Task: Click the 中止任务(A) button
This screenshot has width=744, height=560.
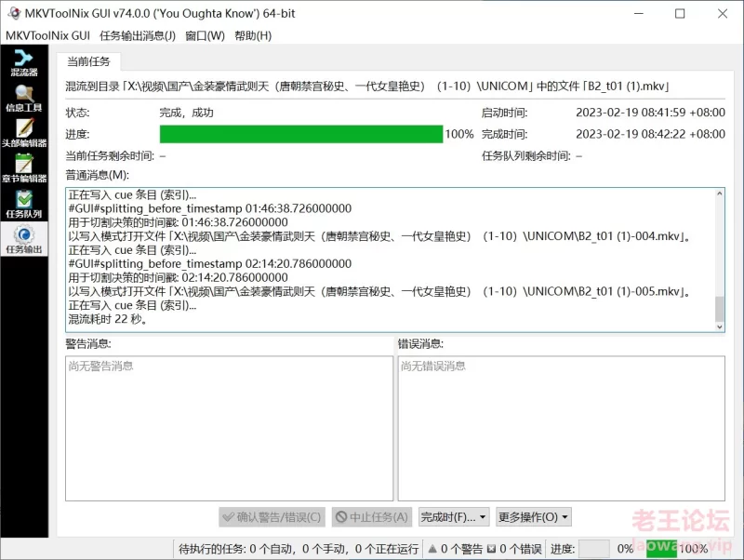Action: 372,517
